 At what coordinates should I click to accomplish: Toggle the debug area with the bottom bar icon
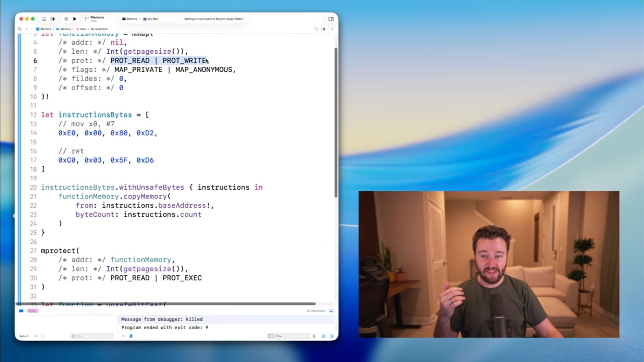point(331,311)
